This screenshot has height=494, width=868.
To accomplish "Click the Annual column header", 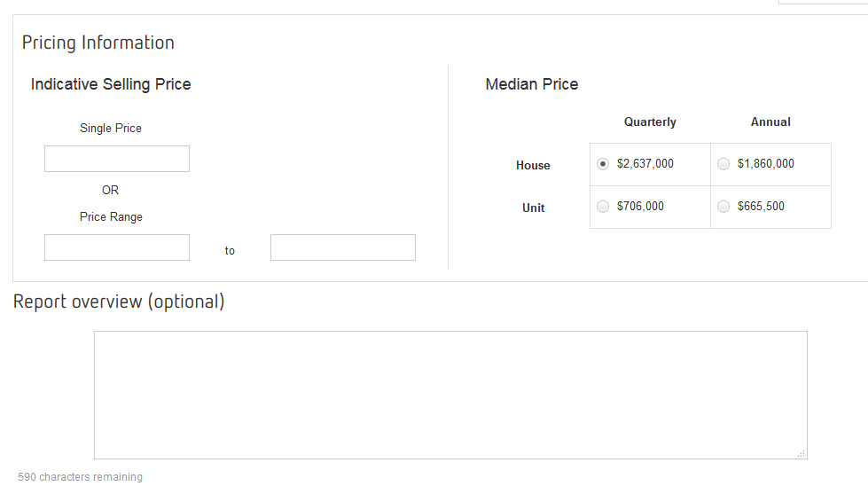I will 770,122.
